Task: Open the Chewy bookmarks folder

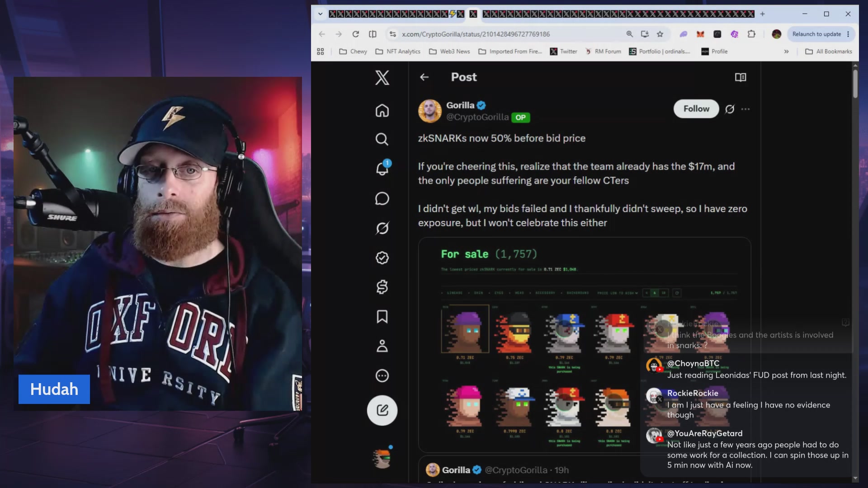Action: coord(353,52)
